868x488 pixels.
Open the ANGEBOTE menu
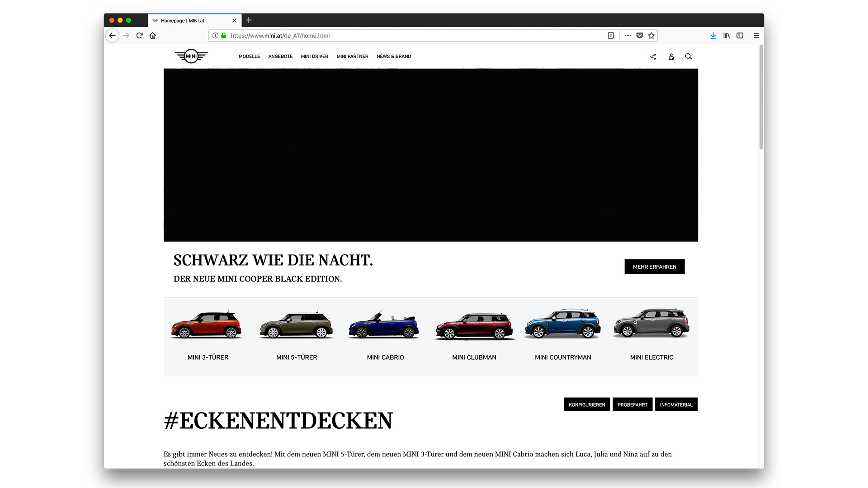[280, 56]
